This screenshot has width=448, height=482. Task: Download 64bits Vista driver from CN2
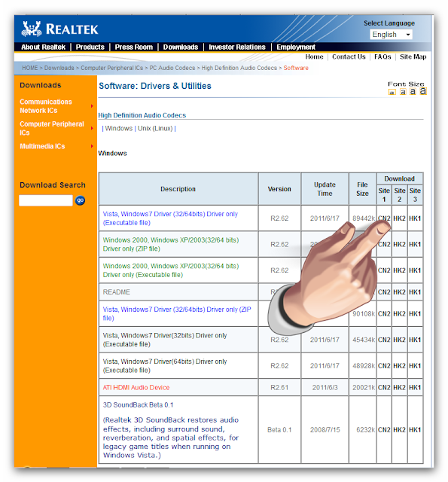pos(384,366)
